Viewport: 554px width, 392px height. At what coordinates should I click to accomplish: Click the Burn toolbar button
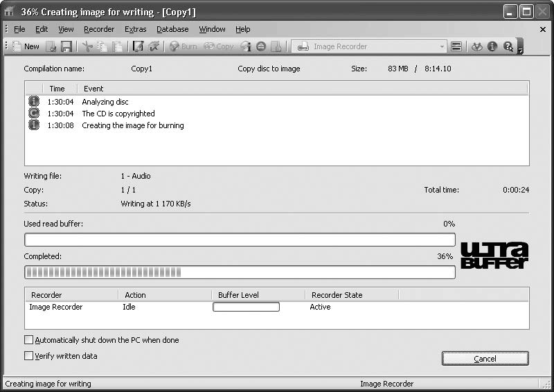tap(183, 46)
